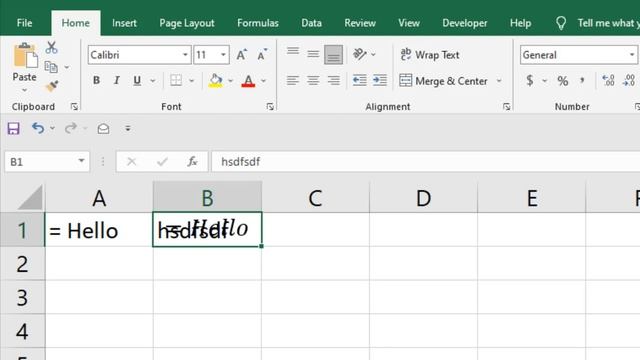Select cell A1 containing = Hello

click(99, 230)
